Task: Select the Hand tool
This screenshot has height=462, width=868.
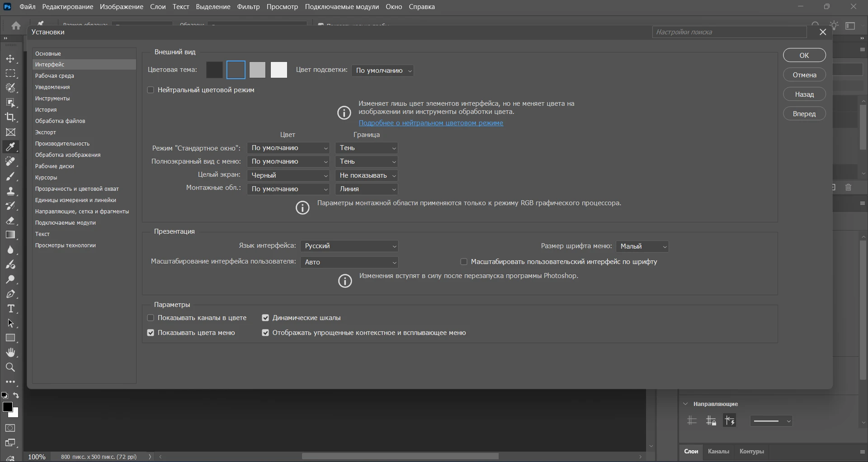Action: point(10,353)
